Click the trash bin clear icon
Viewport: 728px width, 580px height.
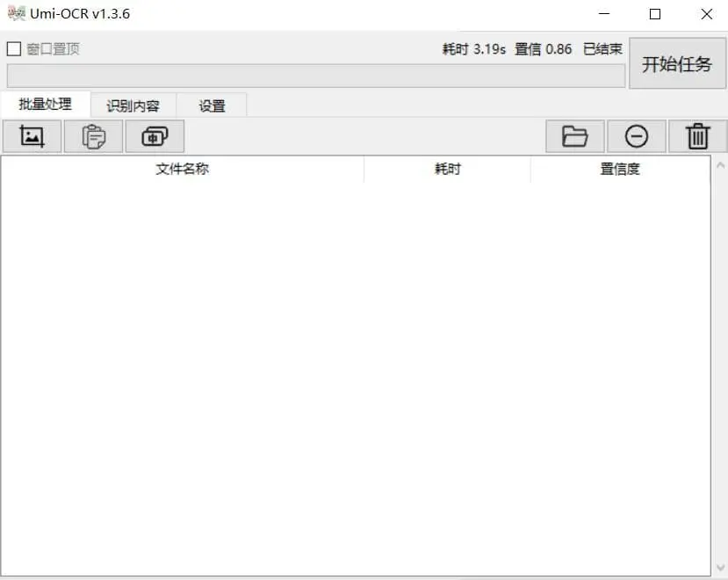click(x=697, y=136)
